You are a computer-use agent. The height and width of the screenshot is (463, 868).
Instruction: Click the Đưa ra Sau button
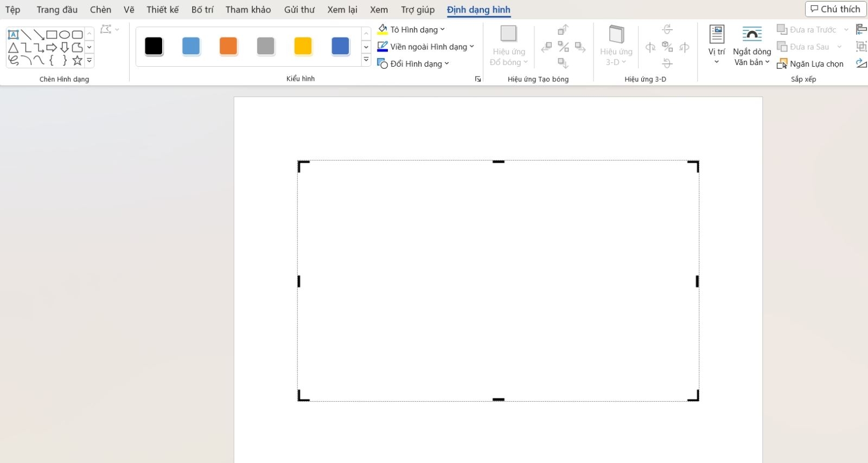(x=803, y=47)
